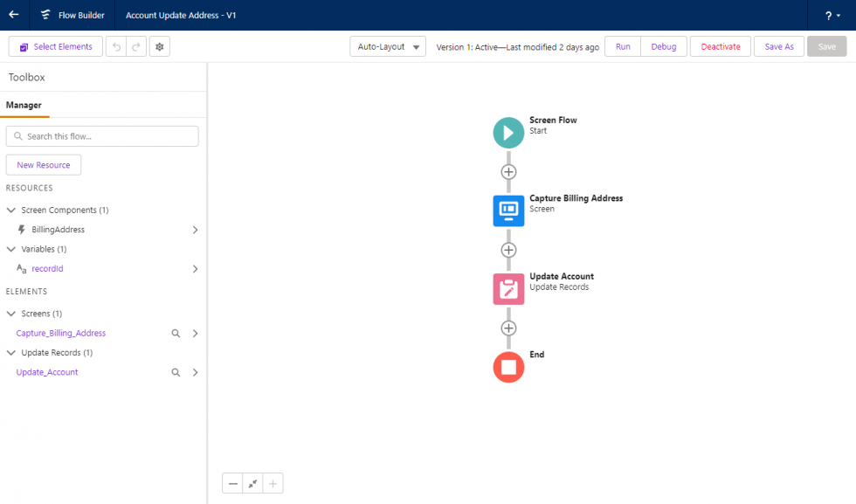Screen dimensions: 856x504
Task: Select the BillingAddress component row
Action: coord(102,230)
